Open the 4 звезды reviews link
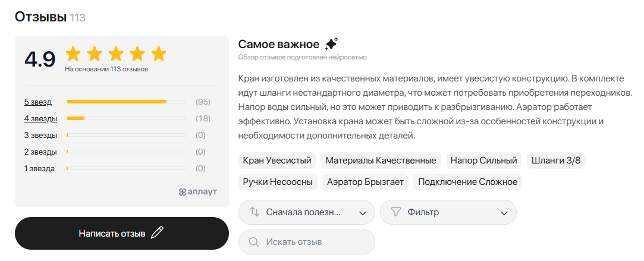 click(x=40, y=118)
